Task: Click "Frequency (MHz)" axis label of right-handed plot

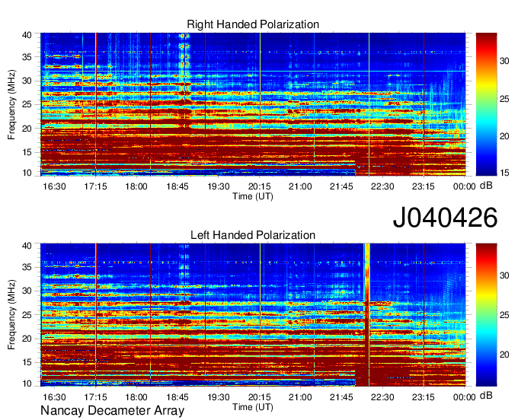Action: coord(11,104)
